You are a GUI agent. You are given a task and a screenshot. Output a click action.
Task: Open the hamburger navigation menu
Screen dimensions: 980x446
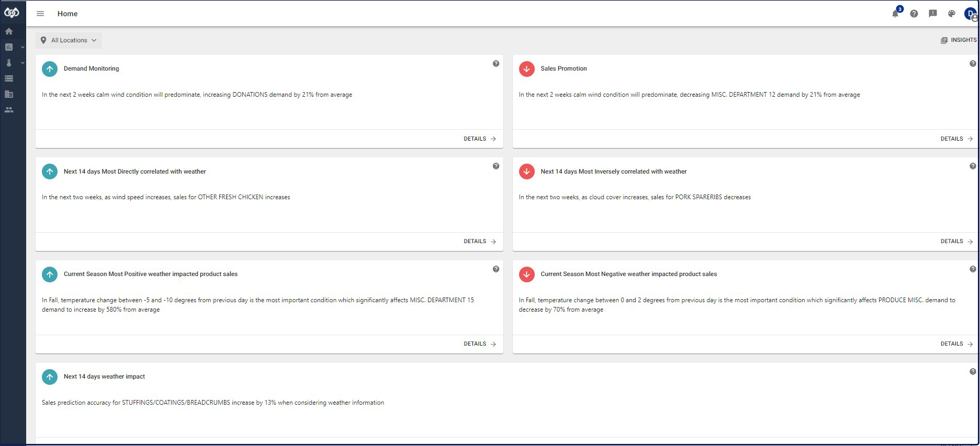point(40,14)
